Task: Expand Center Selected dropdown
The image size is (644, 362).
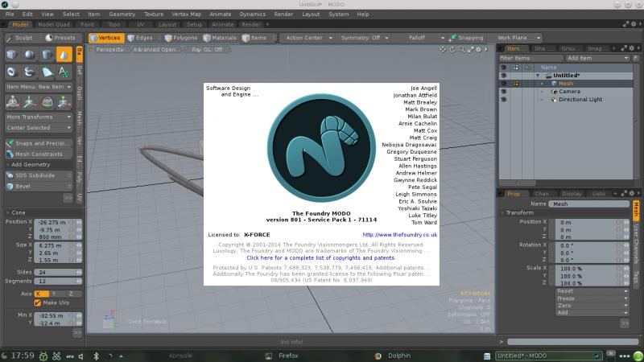Action: (39, 128)
